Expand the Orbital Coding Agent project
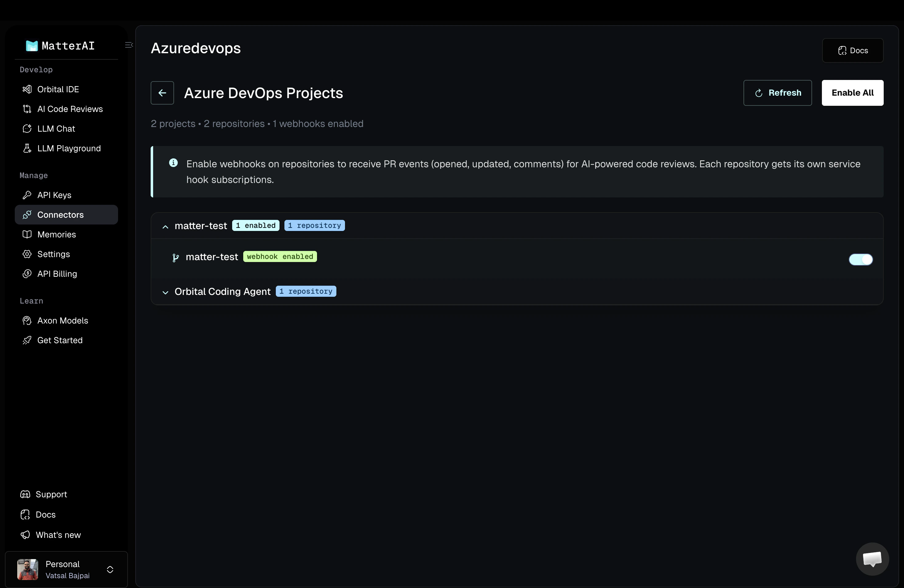The width and height of the screenshot is (904, 588). [165, 292]
